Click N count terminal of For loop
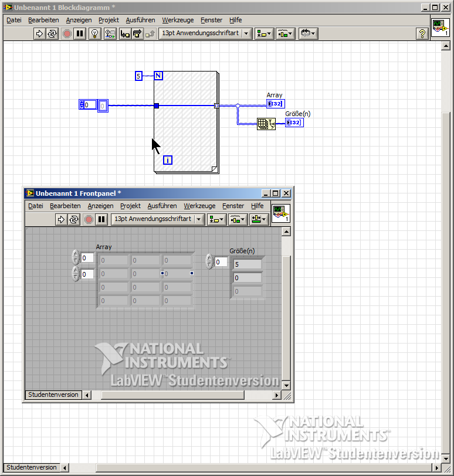This screenshot has height=476, width=454. pyautogui.click(x=158, y=76)
